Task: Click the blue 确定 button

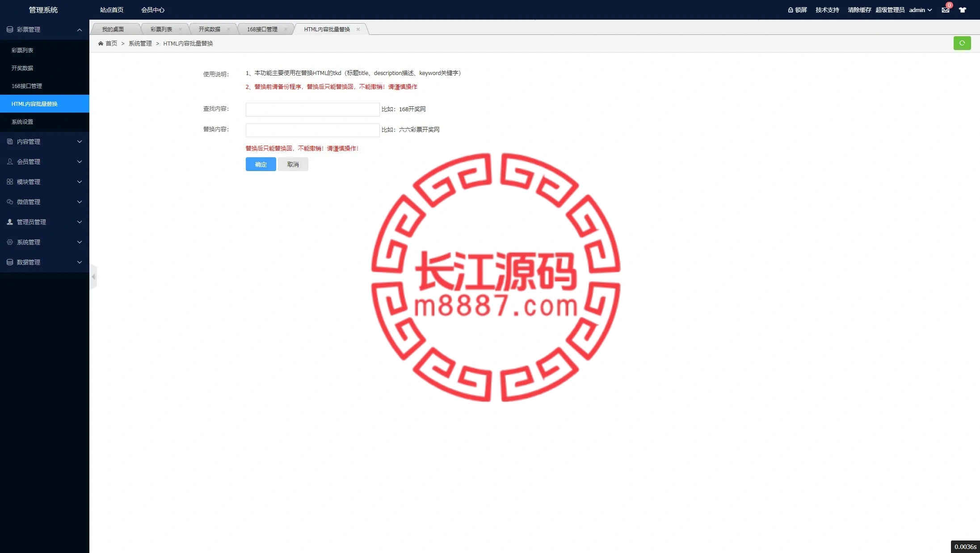Action: click(261, 164)
